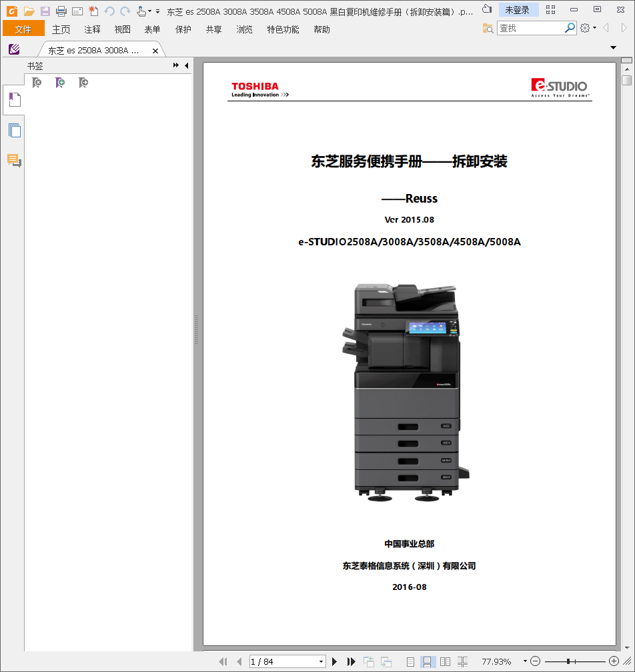Zoom out with the minus button

pyautogui.click(x=535, y=661)
